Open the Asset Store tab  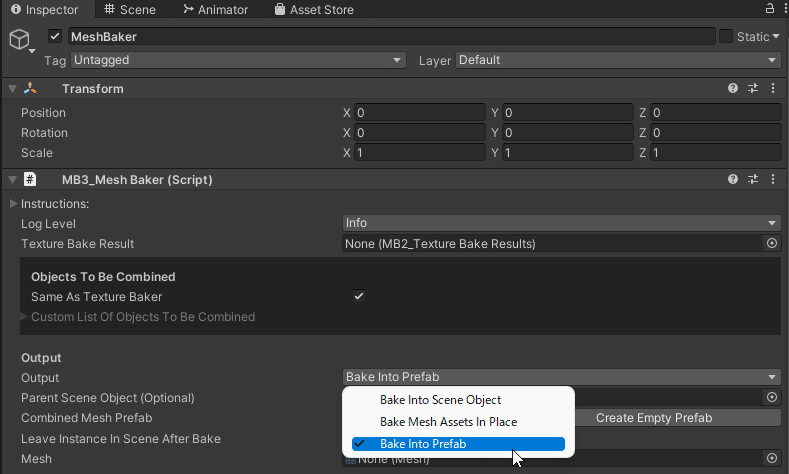pyautogui.click(x=314, y=9)
